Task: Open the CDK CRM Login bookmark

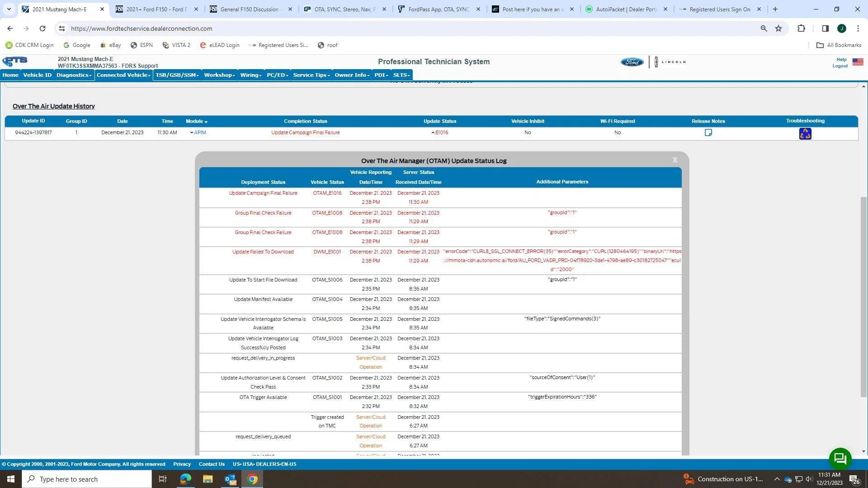Action: 29,45
